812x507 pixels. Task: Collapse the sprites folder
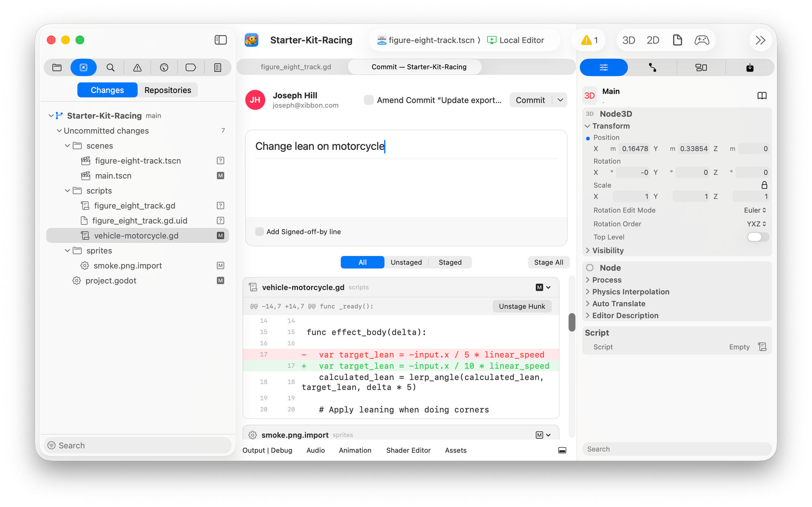pos(67,250)
